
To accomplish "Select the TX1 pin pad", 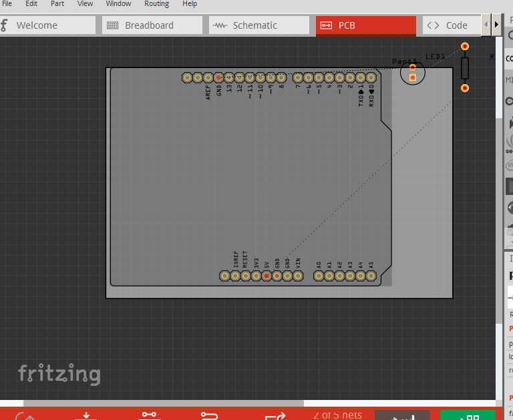I will (x=361, y=78).
